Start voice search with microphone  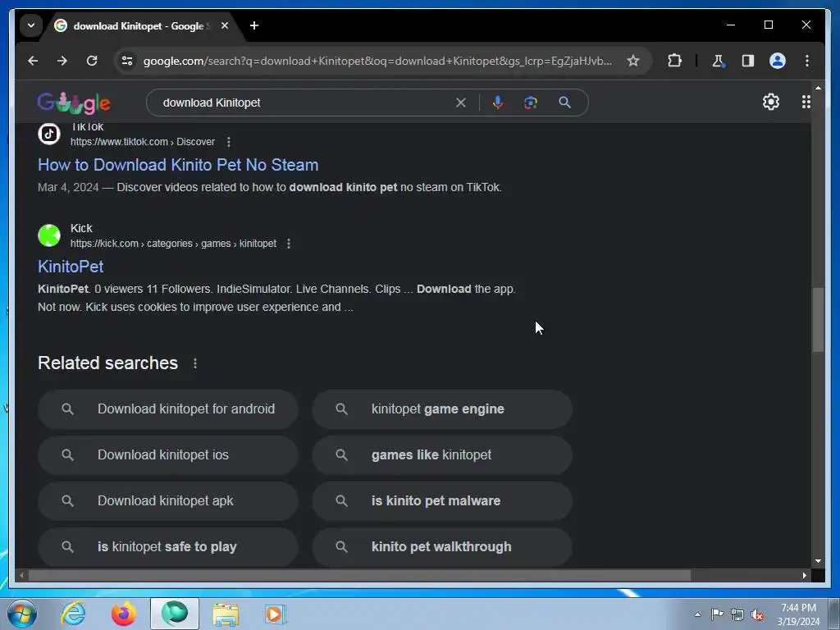pyautogui.click(x=498, y=103)
